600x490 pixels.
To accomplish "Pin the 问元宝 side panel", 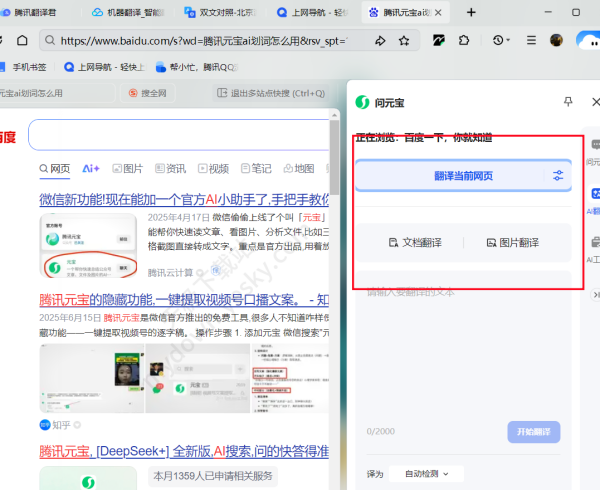I will click(569, 102).
